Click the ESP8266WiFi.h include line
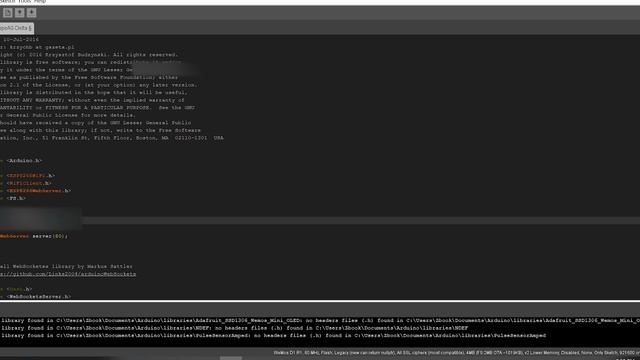 click(27, 176)
